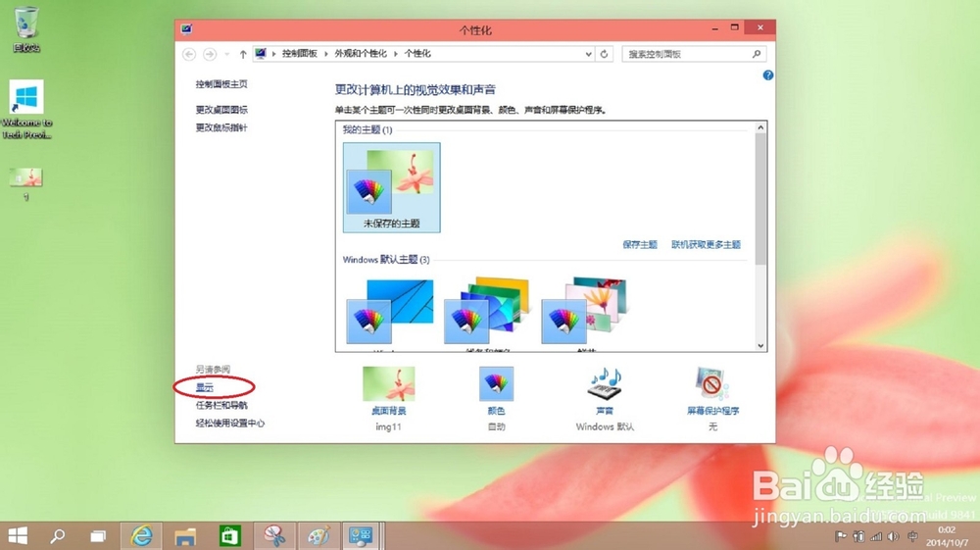Open the Windows Start button on taskbar
Screen dimensions: 980x550
(x=18, y=535)
